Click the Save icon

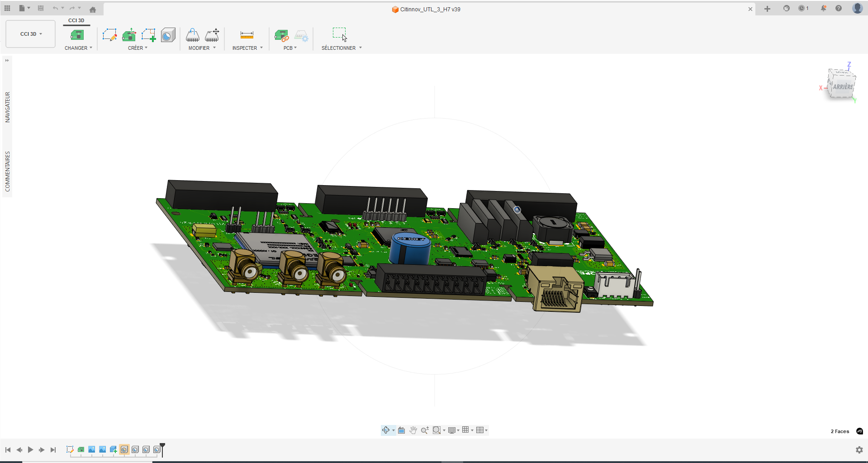point(41,8)
